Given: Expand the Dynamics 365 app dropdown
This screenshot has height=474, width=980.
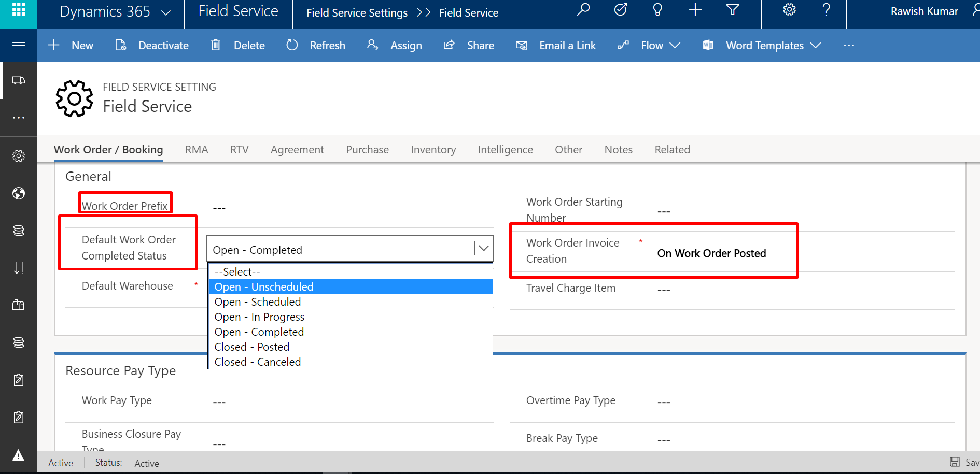Looking at the screenshot, I should pyautogui.click(x=166, y=12).
